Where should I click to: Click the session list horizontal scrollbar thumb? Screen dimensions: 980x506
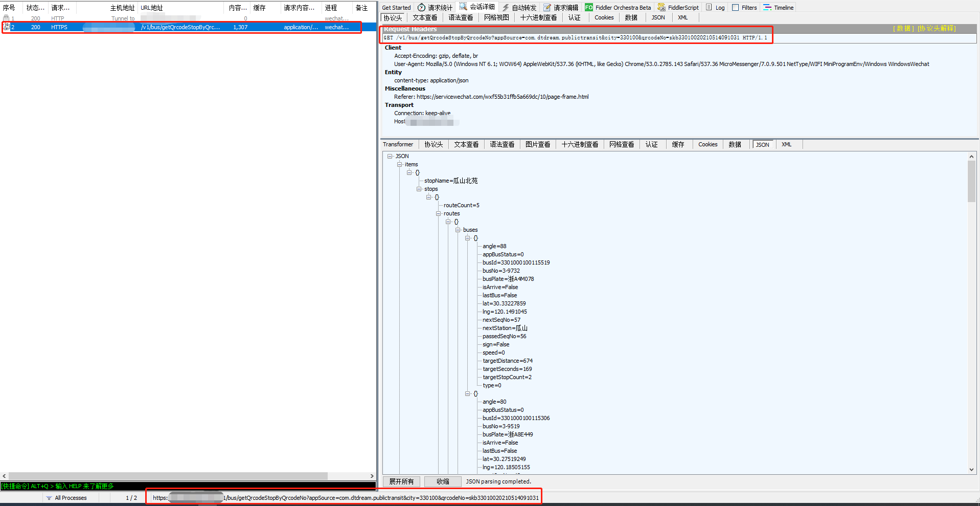click(x=168, y=476)
